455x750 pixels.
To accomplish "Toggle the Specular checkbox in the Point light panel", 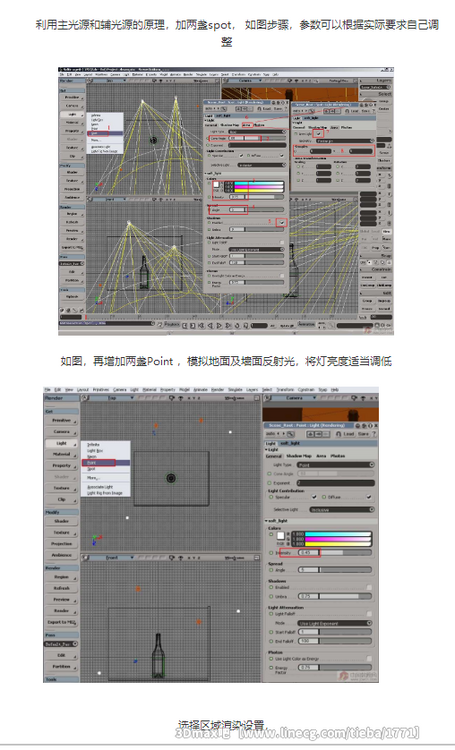I will click(314, 497).
